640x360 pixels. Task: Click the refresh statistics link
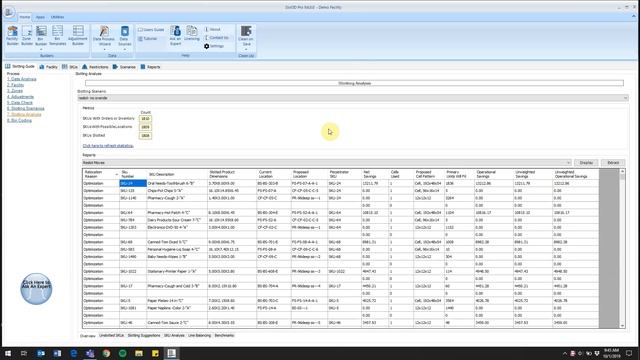click(108, 146)
